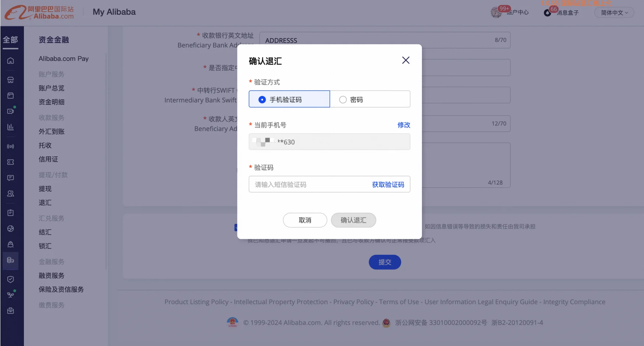Open Intellectual Property Protection footer link

281,302
